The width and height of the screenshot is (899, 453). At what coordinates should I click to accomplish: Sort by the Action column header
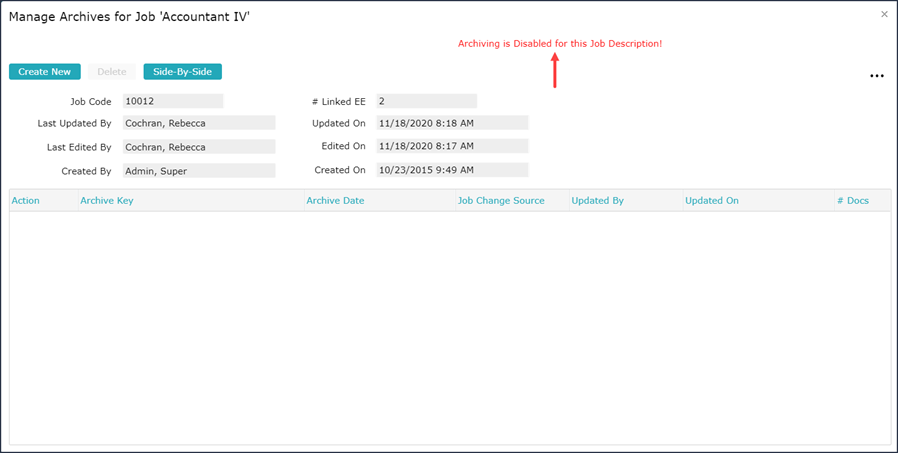[x=26, y=201]
